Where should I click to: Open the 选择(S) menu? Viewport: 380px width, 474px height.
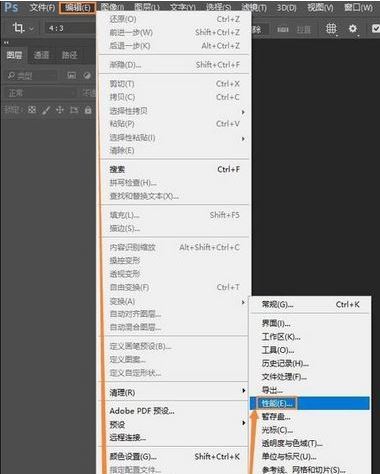219,7
